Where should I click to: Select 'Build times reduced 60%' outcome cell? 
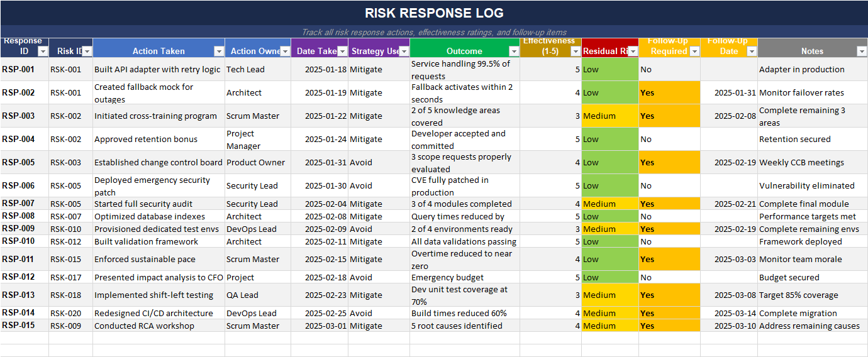pos(464,313)
